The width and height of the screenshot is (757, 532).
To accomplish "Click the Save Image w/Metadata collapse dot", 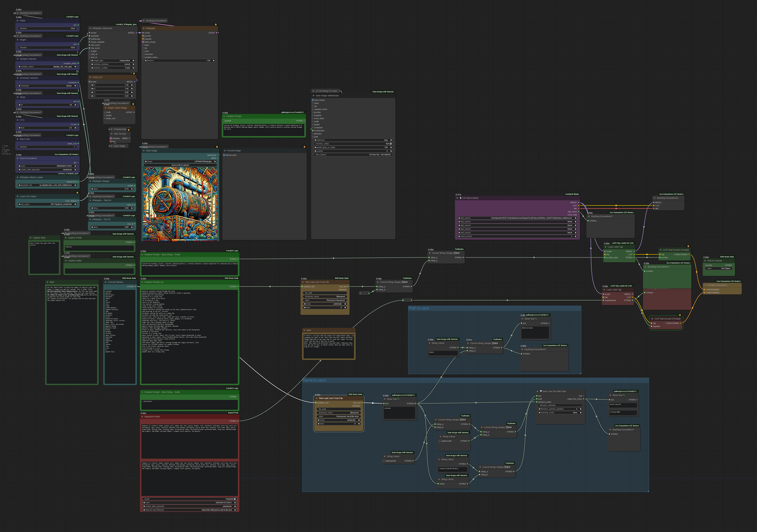I will tap(314, 96).
